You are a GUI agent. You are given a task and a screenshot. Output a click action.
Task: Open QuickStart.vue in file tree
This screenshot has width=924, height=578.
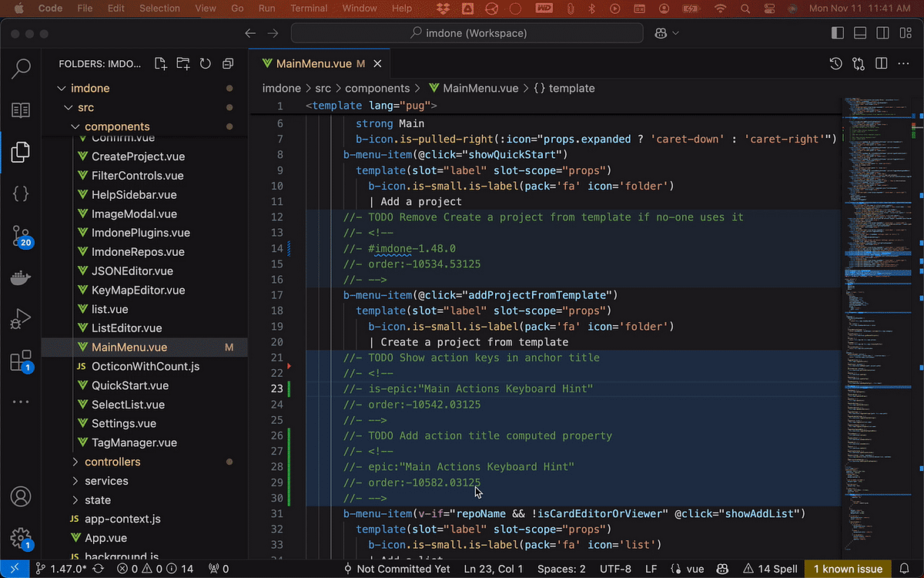130,385
